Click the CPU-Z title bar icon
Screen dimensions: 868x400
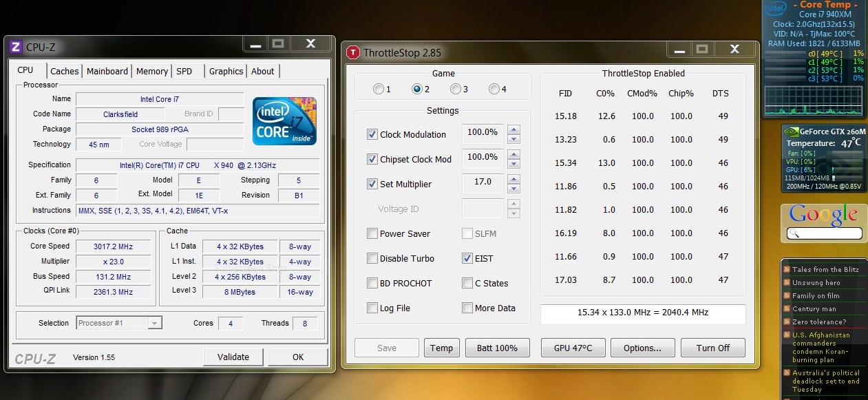[x=16, y=48]
